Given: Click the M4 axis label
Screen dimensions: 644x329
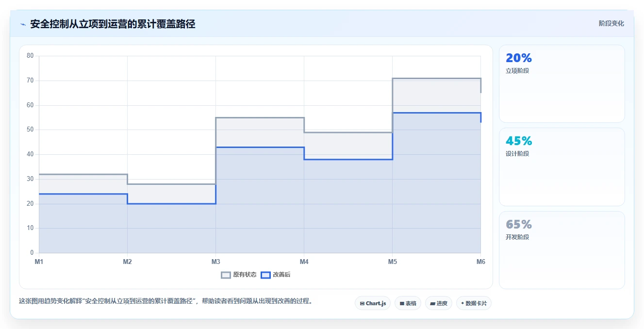Looking at the screenshot, I should pos(304,262).
